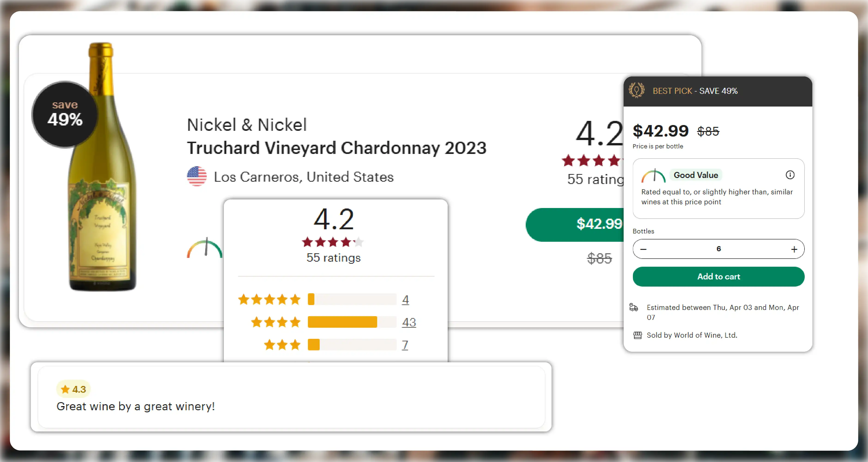This screenshot has height=462, width=868.
Task: Open the 7 three-star ratings link
Action: [x=405, y=345]
